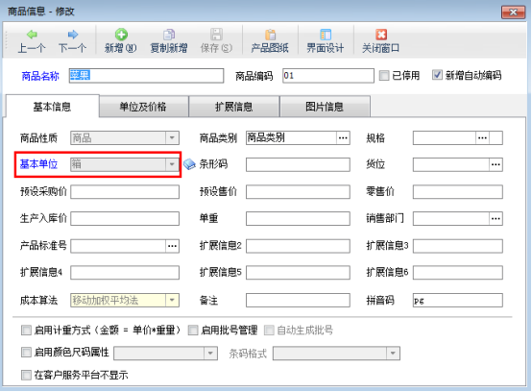Click into the 条形码 input field

tap(298, 164)
